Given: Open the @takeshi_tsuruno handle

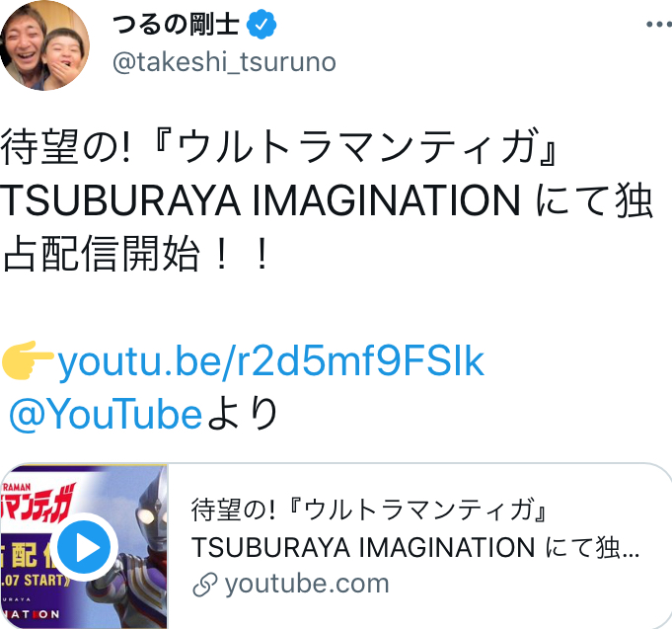Looking at the screenshot, I should [x=224, y=62].
